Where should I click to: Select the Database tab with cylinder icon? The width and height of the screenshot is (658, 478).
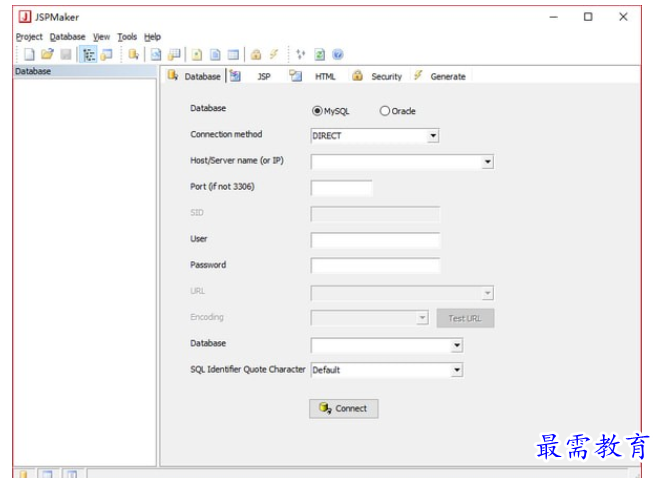pyautogui.click(x=194, y=76)
